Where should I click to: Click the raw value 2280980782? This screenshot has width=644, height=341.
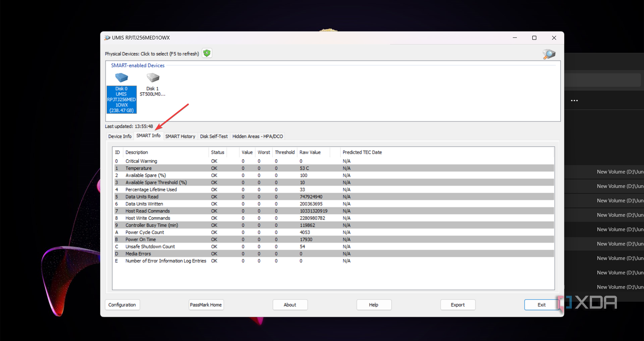click(312, 218)
